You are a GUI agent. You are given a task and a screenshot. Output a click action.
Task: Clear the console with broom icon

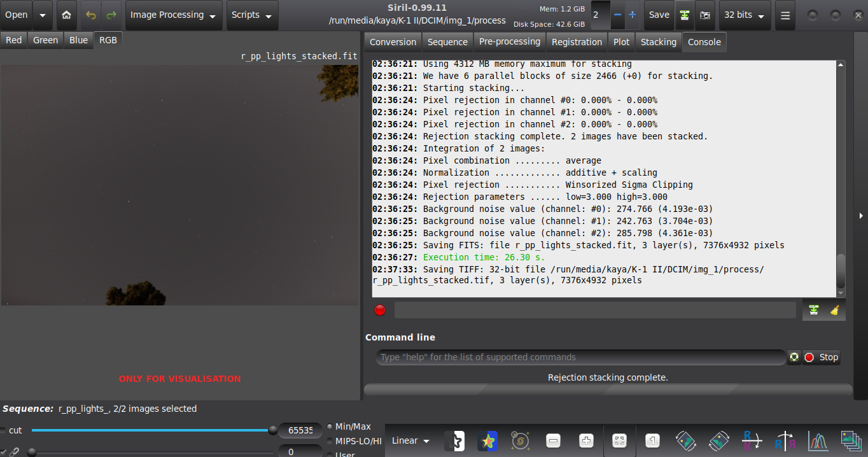pos(834,310)
